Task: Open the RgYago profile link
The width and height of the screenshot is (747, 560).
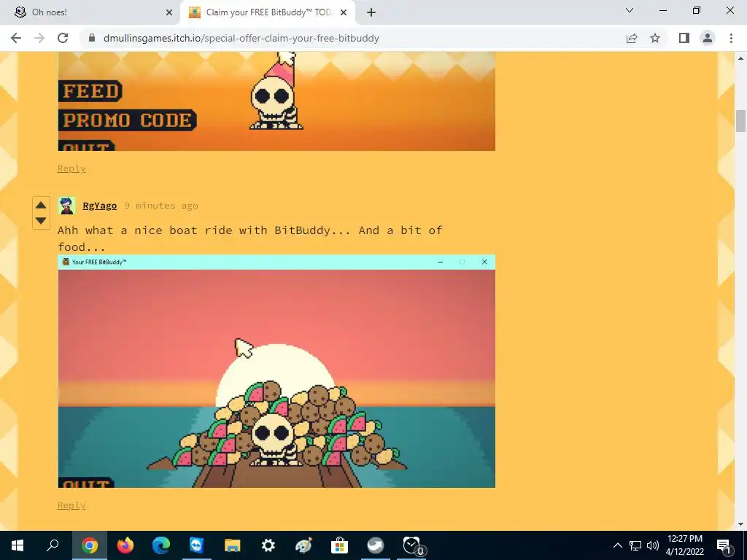Action: click(99, 206)
